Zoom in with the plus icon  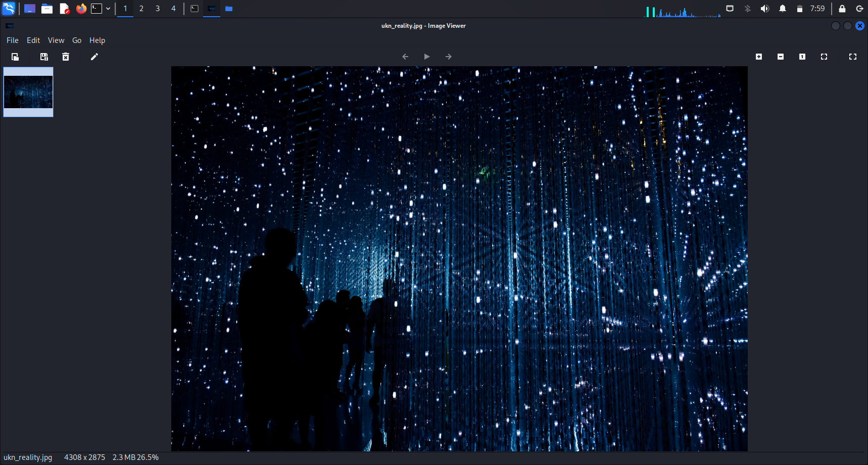759,57
